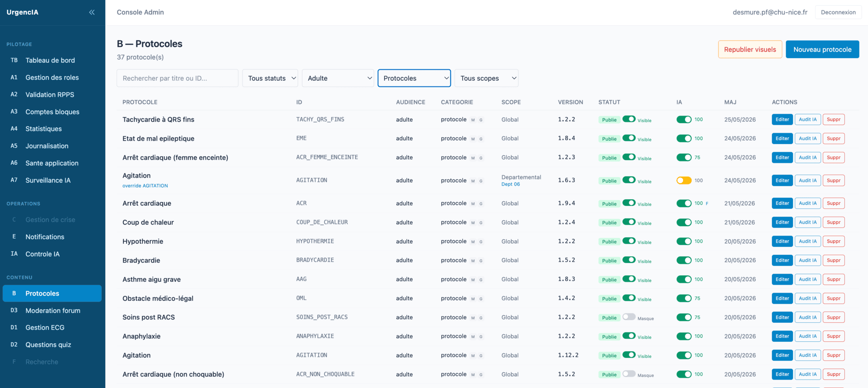Click ACR_NON_CHOQUABLE ID cell
Image resolution: width=868 pixels, height=388 pixels.
pyautogui.click(x=325, y=374)
